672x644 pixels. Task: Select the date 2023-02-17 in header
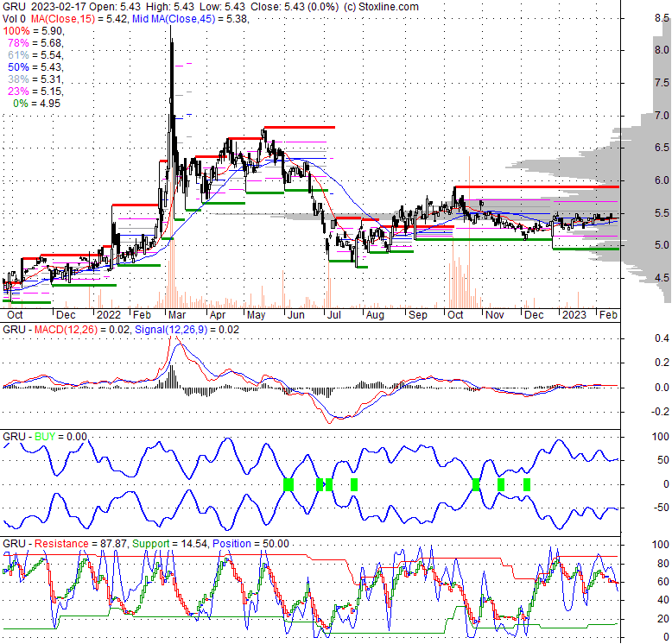[x=60, y=6]
